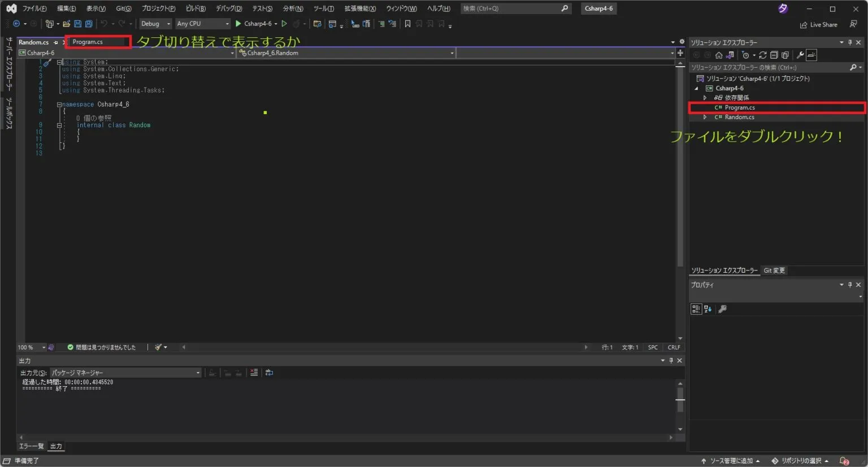868x467 pixels.
Task: Open the wrench Properties icon in Solution Explorer
Action: tap(800, 55)
